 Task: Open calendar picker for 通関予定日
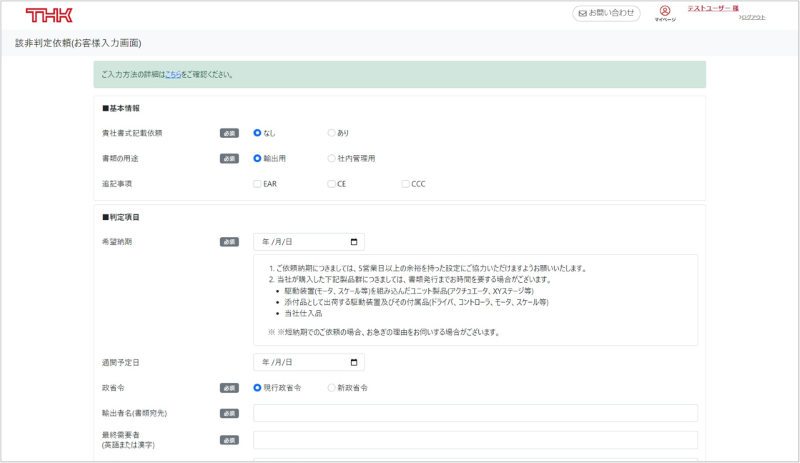[354, 362]
